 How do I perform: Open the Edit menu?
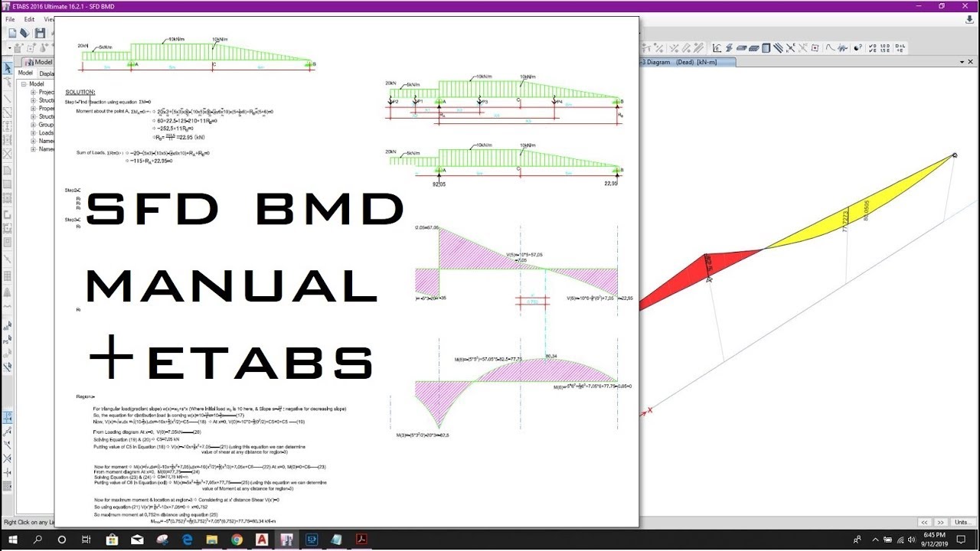point(29,19)
